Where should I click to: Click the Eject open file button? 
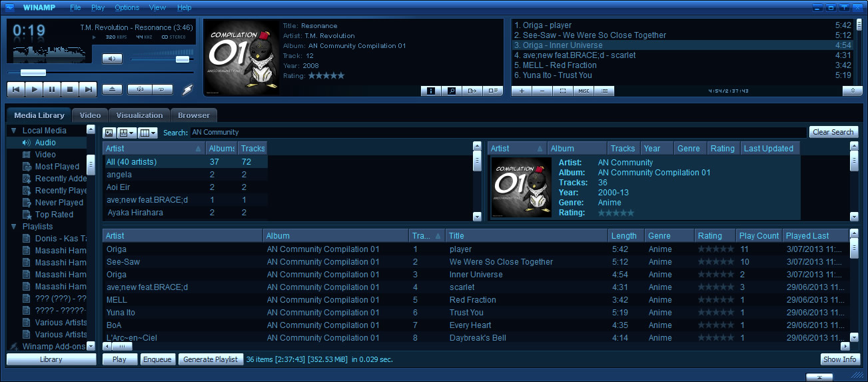tap(112, 89)
